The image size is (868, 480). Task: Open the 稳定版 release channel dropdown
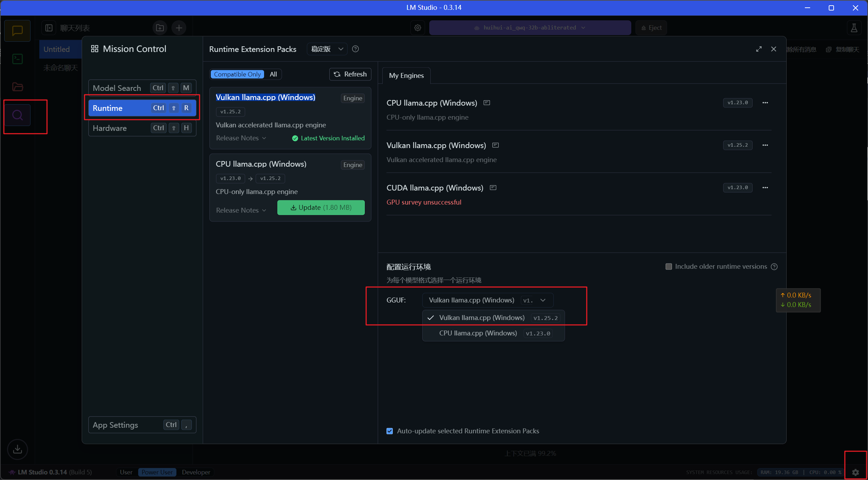click(x=327, y=49)
